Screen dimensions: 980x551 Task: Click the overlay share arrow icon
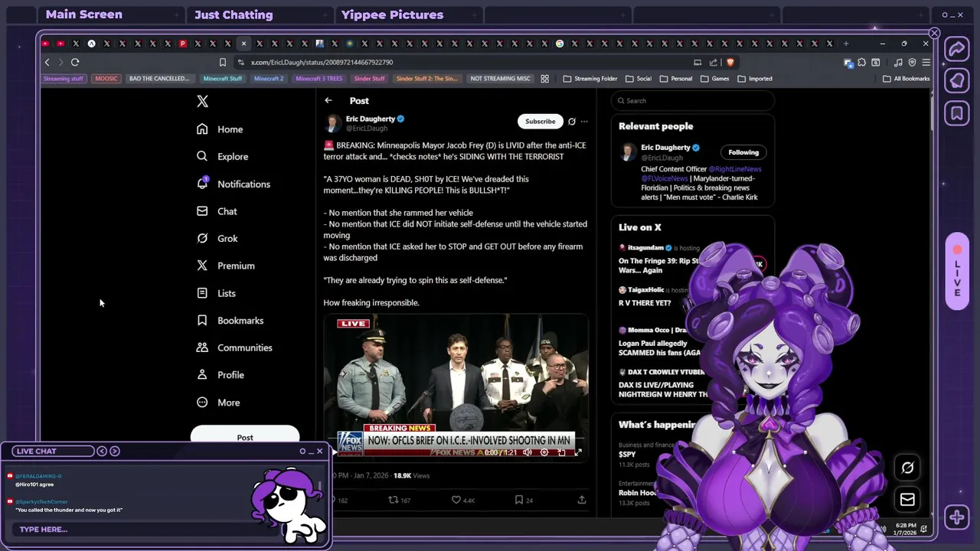click(957, 50)
